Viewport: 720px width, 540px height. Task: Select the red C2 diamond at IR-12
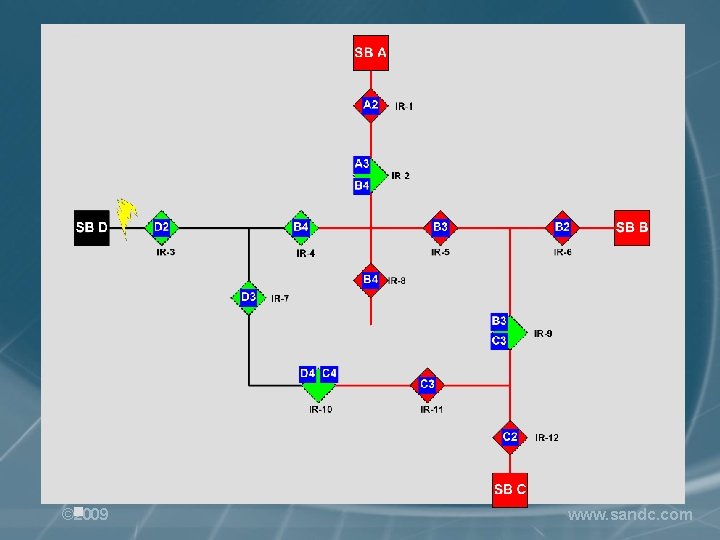point(510,438)
